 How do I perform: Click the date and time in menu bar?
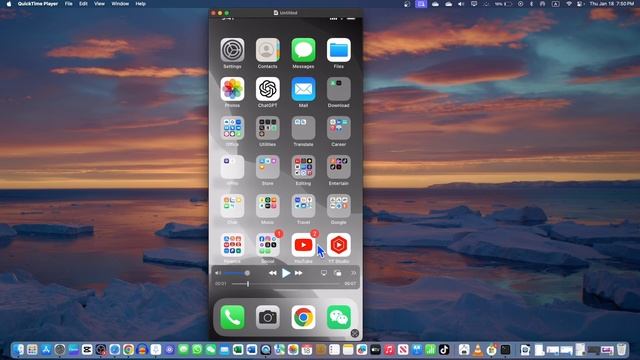612,4
